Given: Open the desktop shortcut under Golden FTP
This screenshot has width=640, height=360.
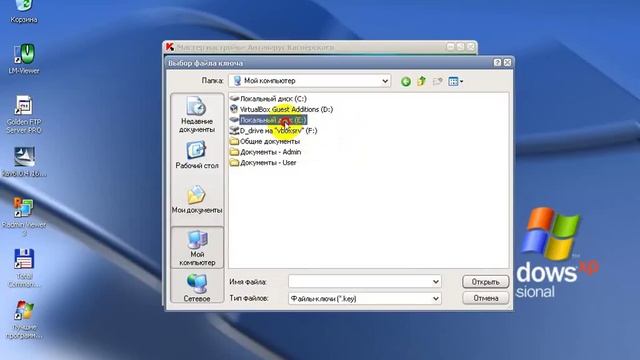Looking at the screenshot, I should coord(24,162).
